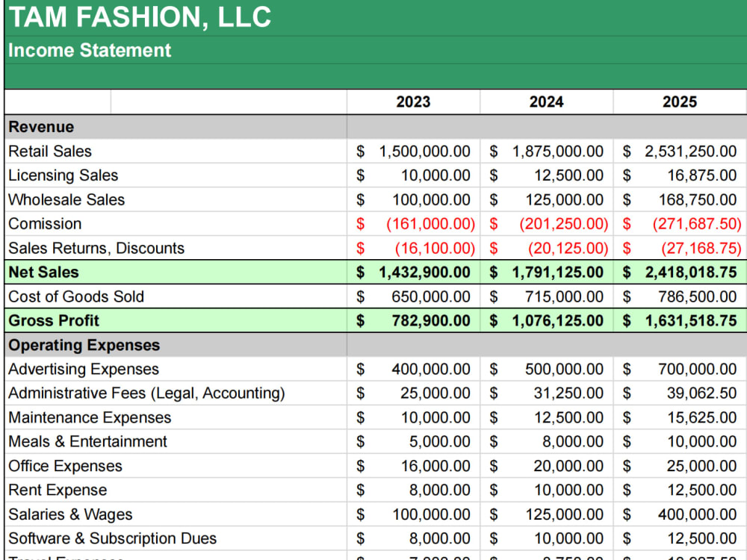The image size is (747, 560).
Task: Select the Rent Expense row label
Action: tap(58, 490)
